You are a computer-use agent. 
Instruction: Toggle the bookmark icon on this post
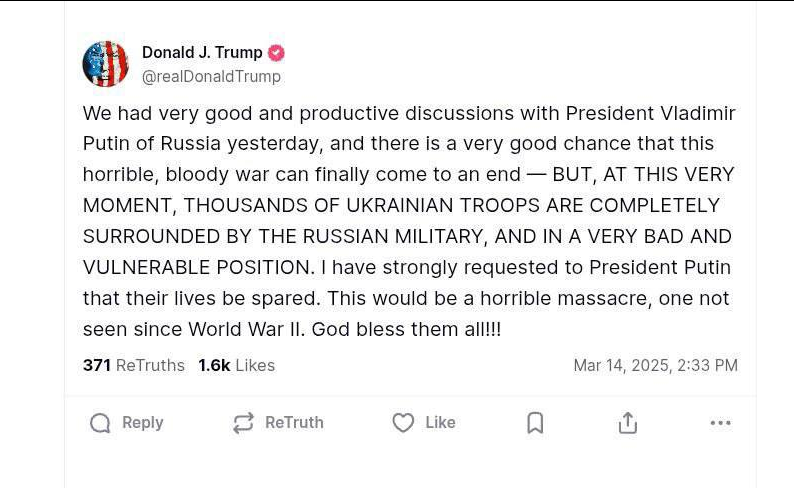535,423
